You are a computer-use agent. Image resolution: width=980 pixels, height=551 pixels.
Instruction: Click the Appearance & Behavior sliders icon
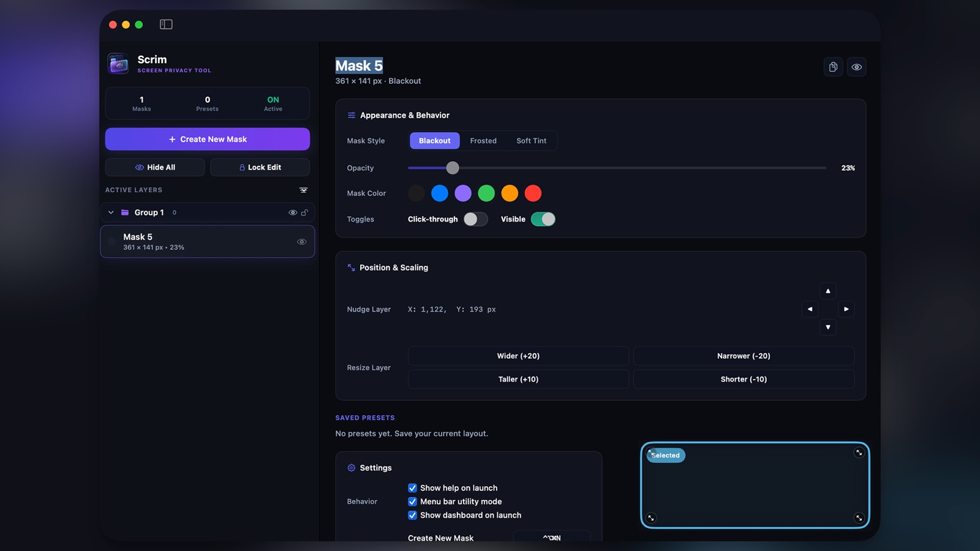[352, 115]
